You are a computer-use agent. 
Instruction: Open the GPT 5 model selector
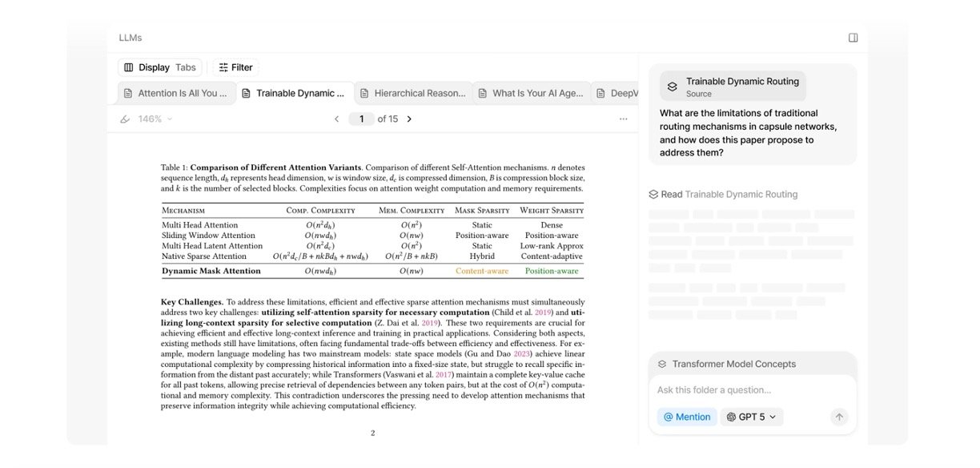751,417
